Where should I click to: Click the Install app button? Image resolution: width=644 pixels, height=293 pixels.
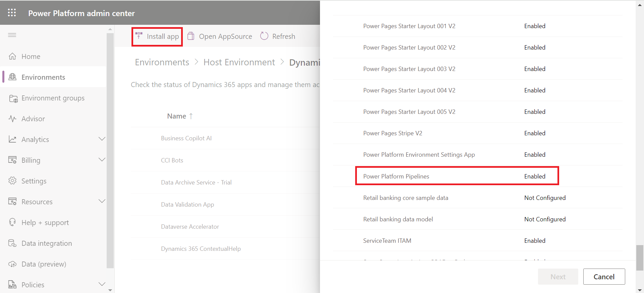[x=157, y=36]
